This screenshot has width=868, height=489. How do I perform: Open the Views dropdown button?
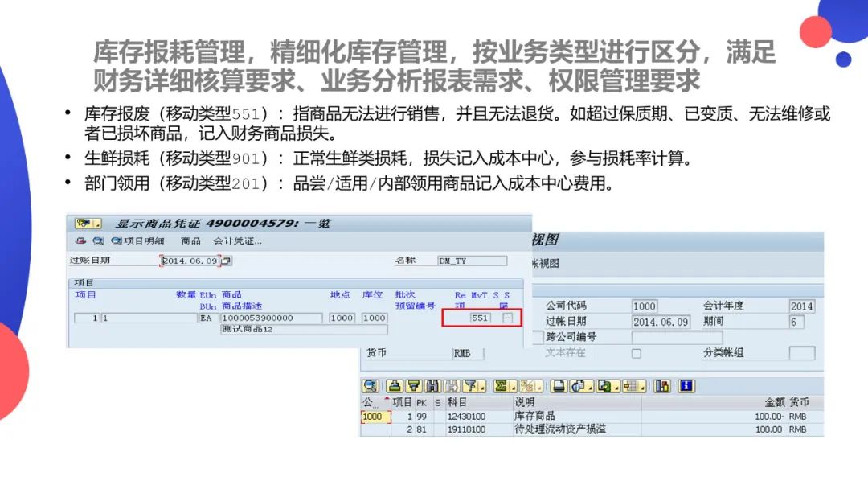pyautogui.click(x=582, y=386)
